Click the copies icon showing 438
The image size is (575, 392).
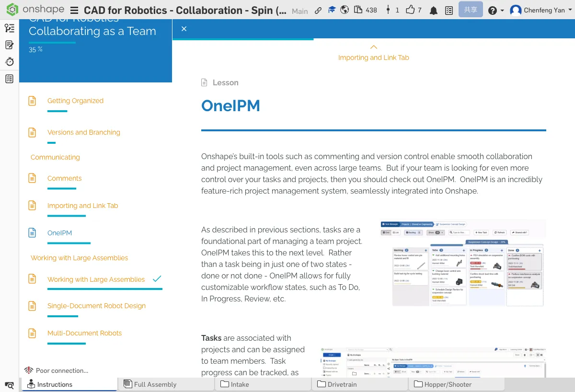coord(358,10)
